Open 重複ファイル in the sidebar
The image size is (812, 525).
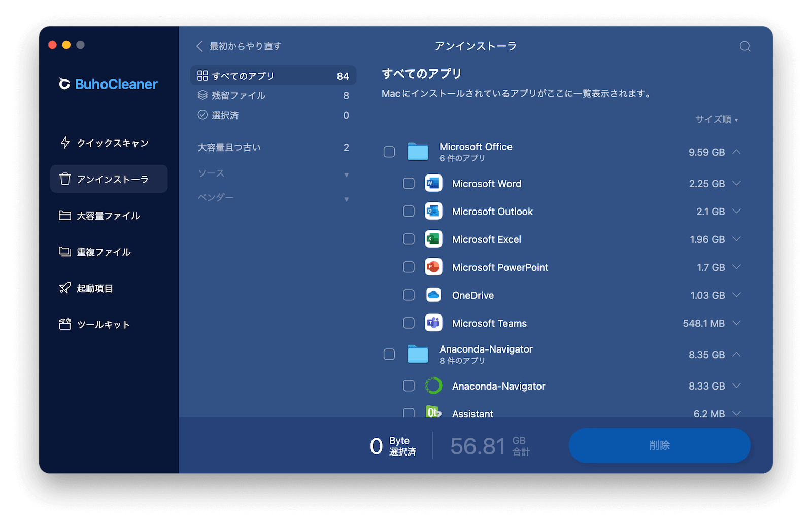tap(109, 252)
